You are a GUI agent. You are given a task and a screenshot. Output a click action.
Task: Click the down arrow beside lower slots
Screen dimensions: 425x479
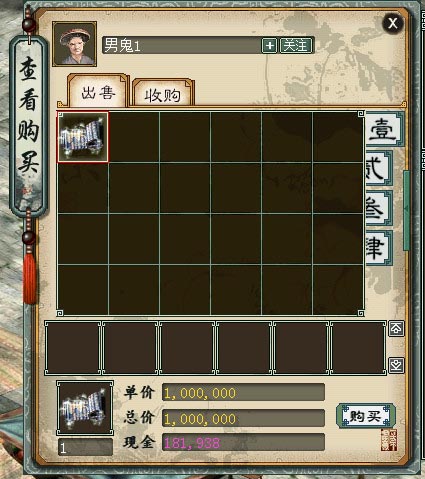(396, 365)
